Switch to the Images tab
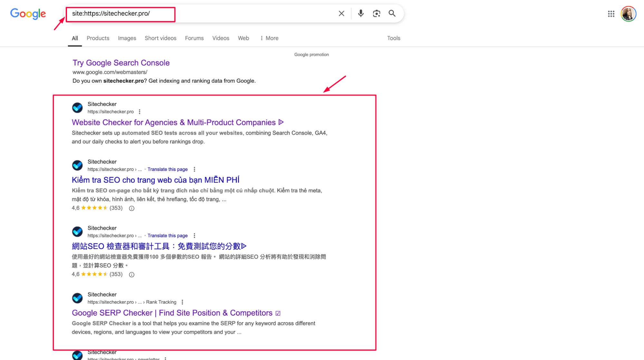This screenshot has height=360, width=644. coord(127,38)
